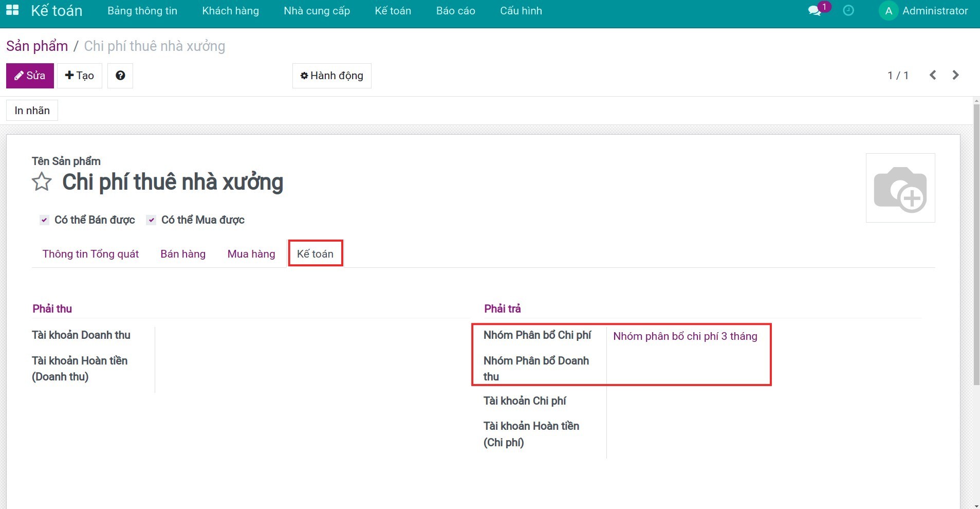Click the Administrator avatar icon

point(888,11)
